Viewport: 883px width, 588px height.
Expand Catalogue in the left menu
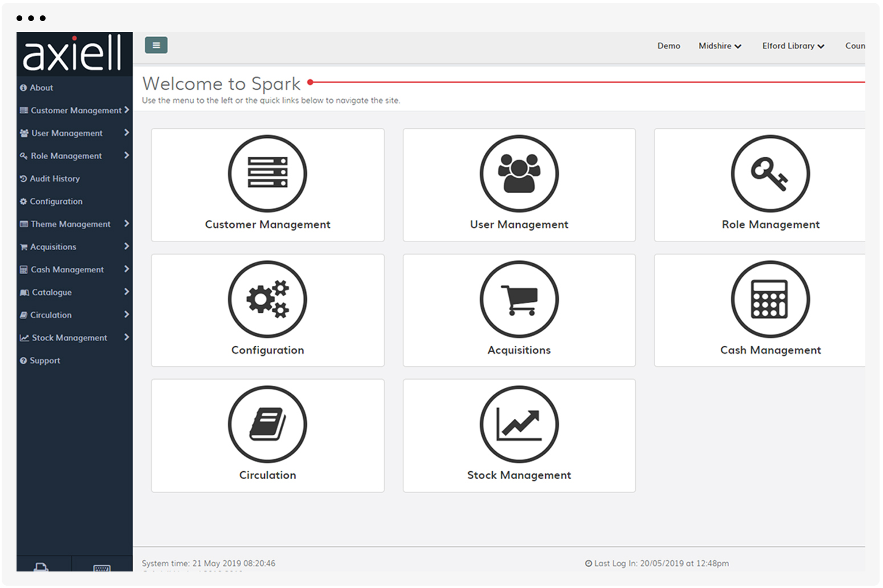[74, 292]
